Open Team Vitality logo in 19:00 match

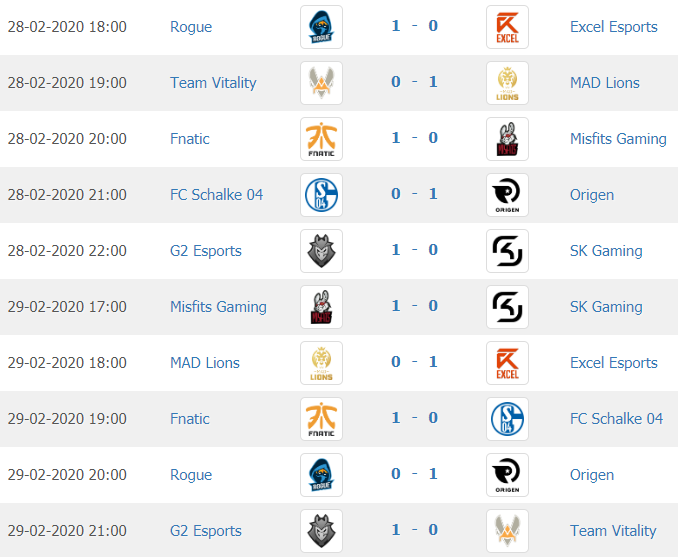321,83
